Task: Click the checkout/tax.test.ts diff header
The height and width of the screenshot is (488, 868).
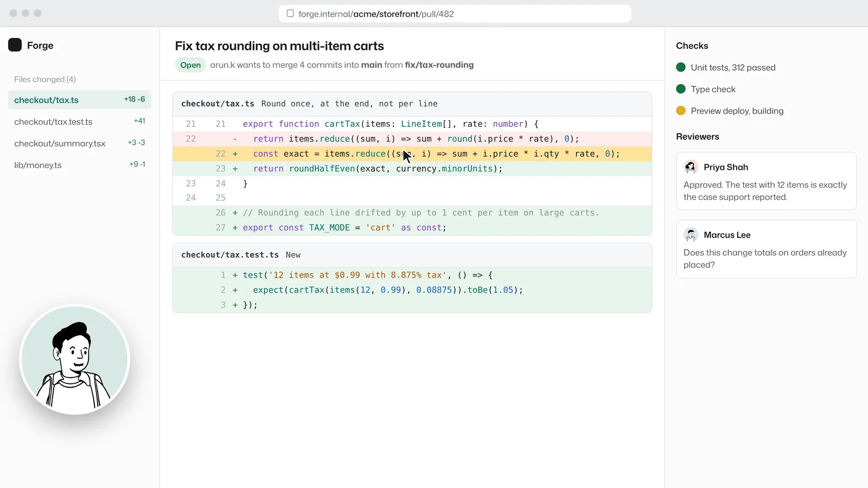Action: [412, 255]
